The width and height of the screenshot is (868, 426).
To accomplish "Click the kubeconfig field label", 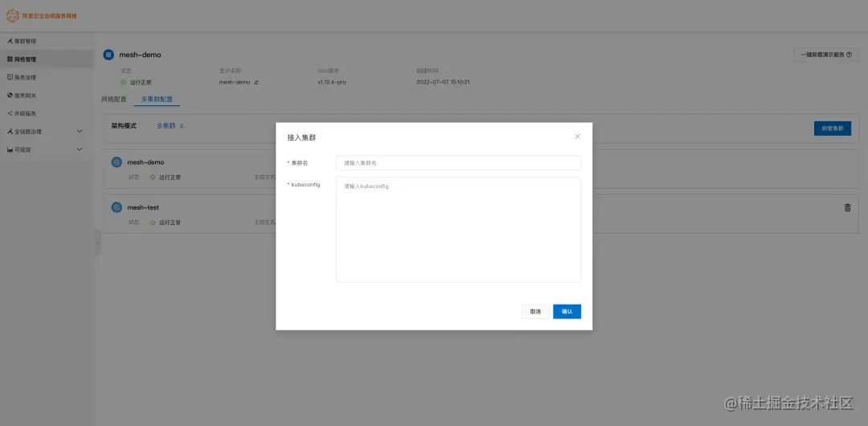I will tap(305, 185).
